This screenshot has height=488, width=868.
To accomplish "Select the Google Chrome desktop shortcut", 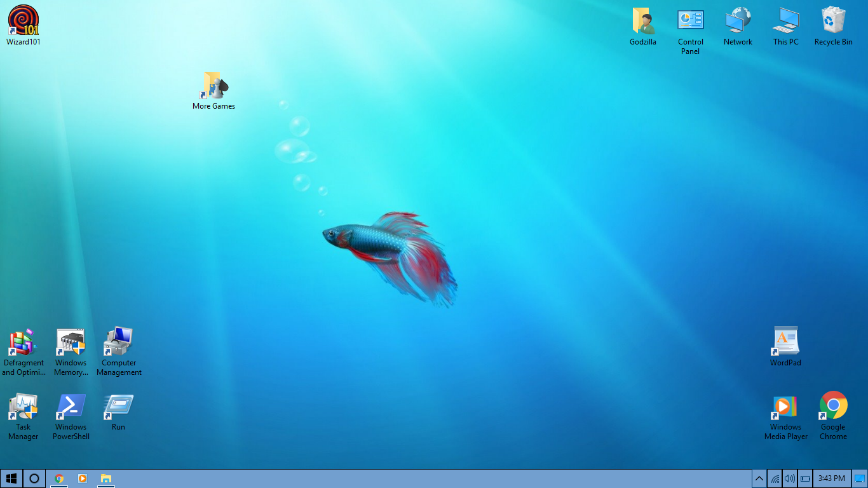I will pos(833,416).
